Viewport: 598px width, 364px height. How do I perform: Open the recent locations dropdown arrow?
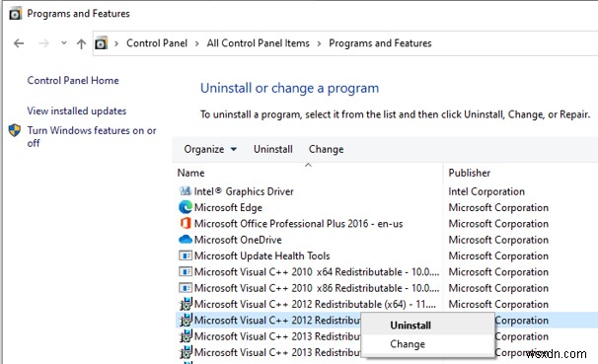(64, 43)
